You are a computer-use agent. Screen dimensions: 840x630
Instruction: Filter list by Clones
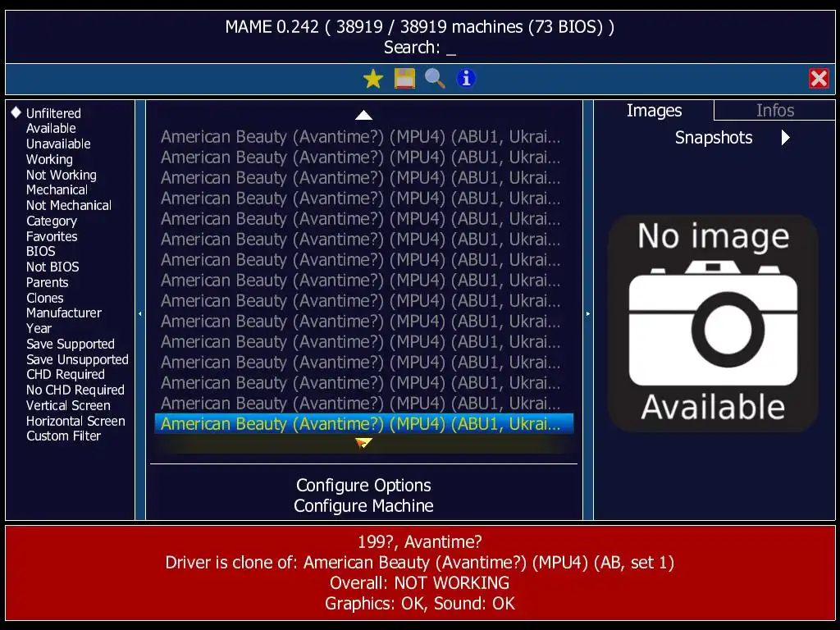click(x=45, y=299)
